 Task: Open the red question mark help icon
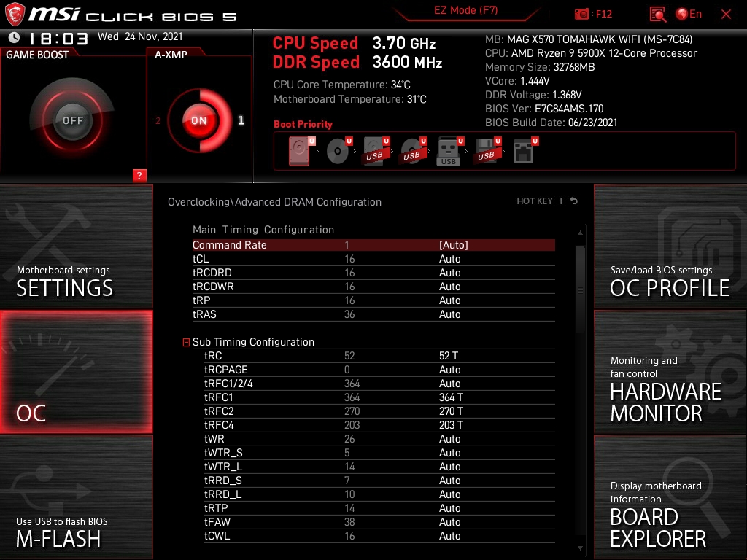[139, 175]
